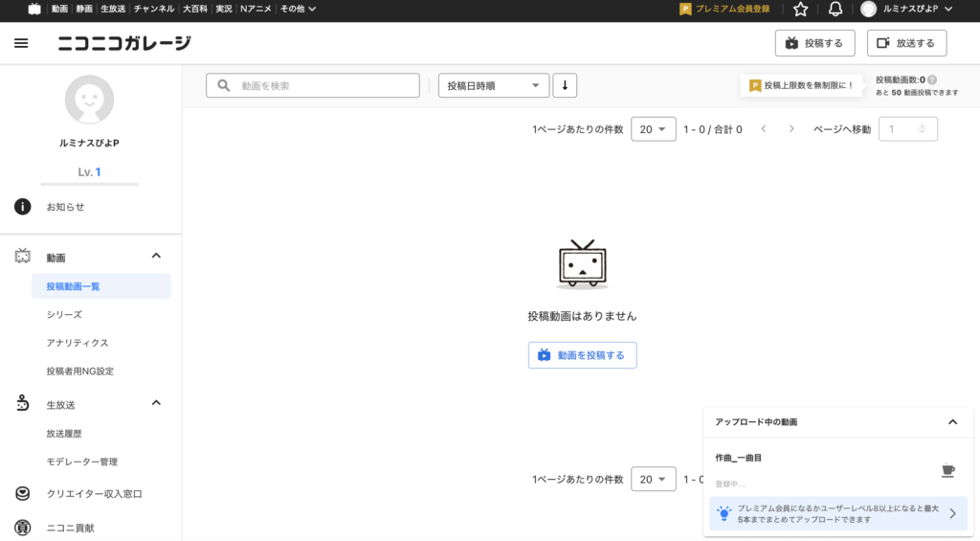Image resolution: width=980 pixels, height=541 pixels.
Task: Click the help icon beside 投稿動画数
Action: 932,80
